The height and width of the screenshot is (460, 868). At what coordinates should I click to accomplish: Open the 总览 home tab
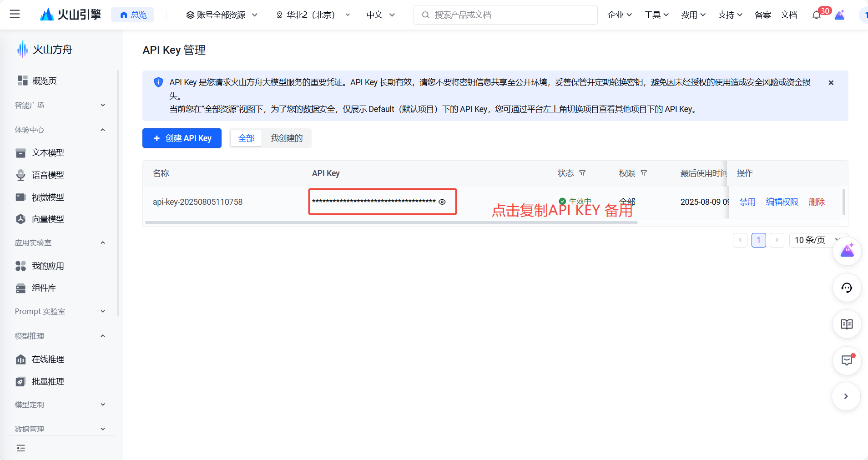tap(133, 15)
